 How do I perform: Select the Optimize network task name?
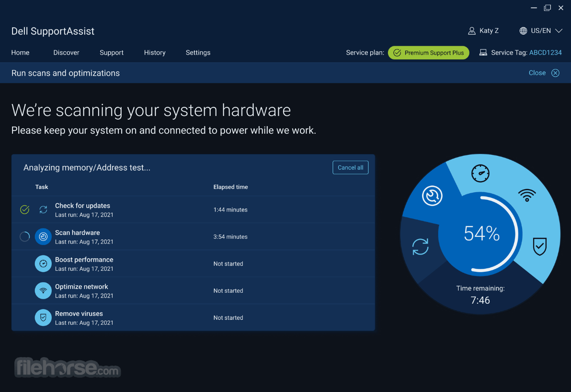(81, 287)
